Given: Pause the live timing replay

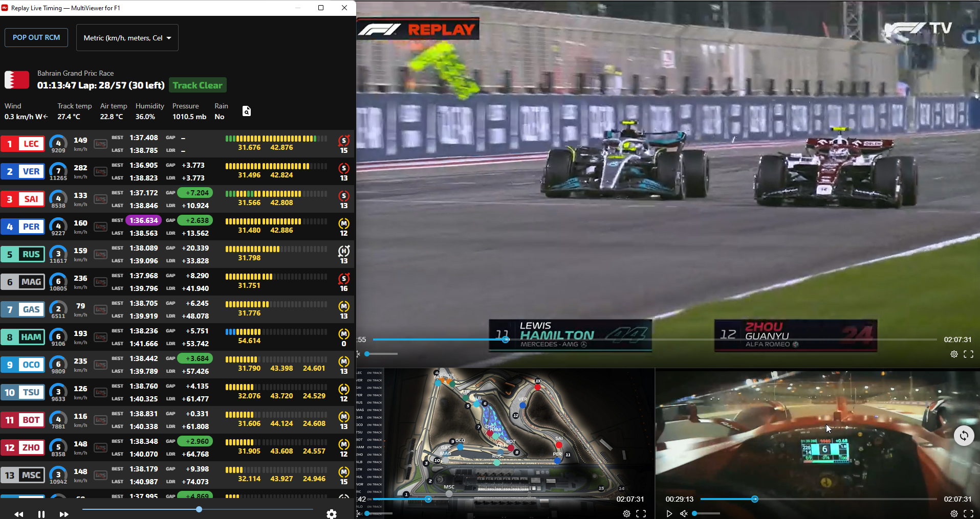Looking at the screenshot, I should [41, 514].
